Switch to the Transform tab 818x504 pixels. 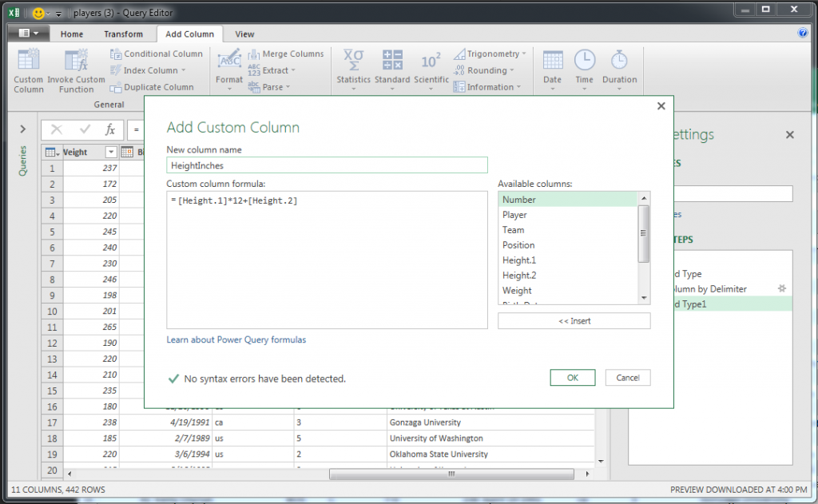[123, 34]
